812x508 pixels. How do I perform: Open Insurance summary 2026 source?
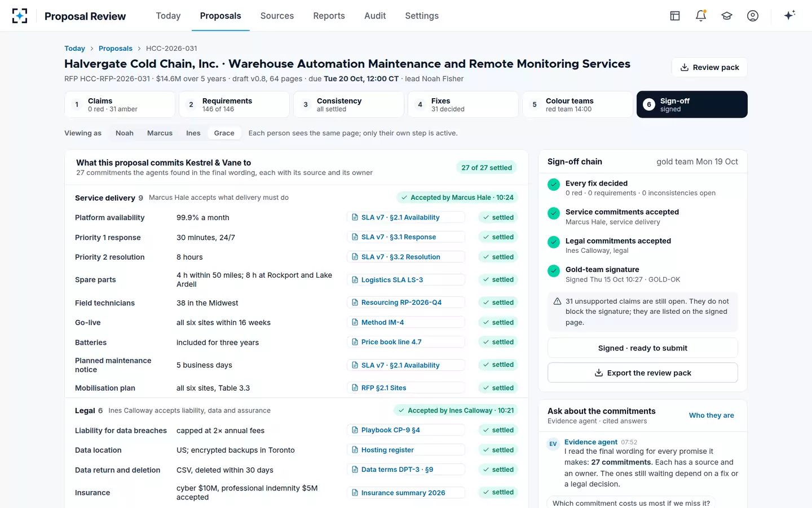pos(406,493)
